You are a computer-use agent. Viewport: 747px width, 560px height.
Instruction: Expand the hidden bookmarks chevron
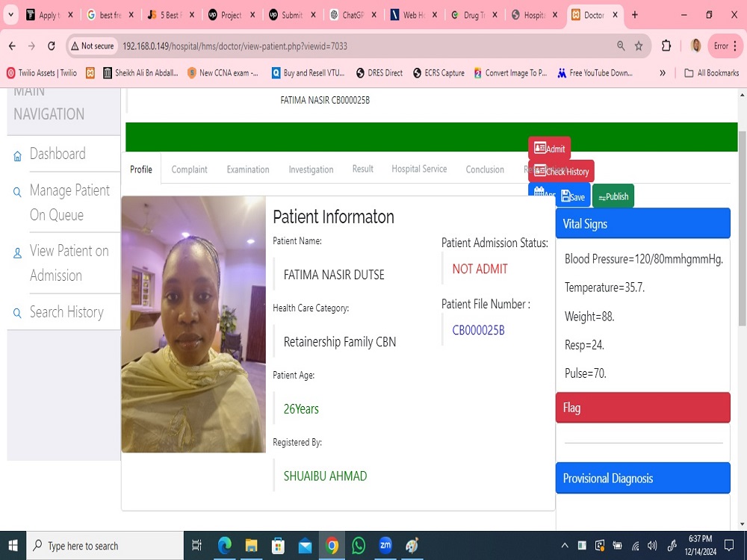click(662, 73)
